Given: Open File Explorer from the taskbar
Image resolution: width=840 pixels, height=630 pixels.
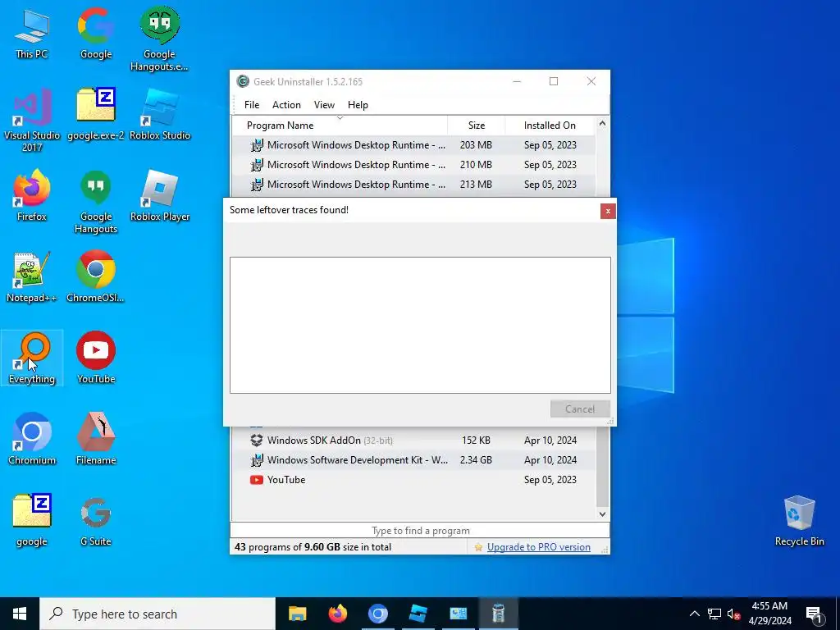Looking at the screenshot, I should [x=297, y=614].
